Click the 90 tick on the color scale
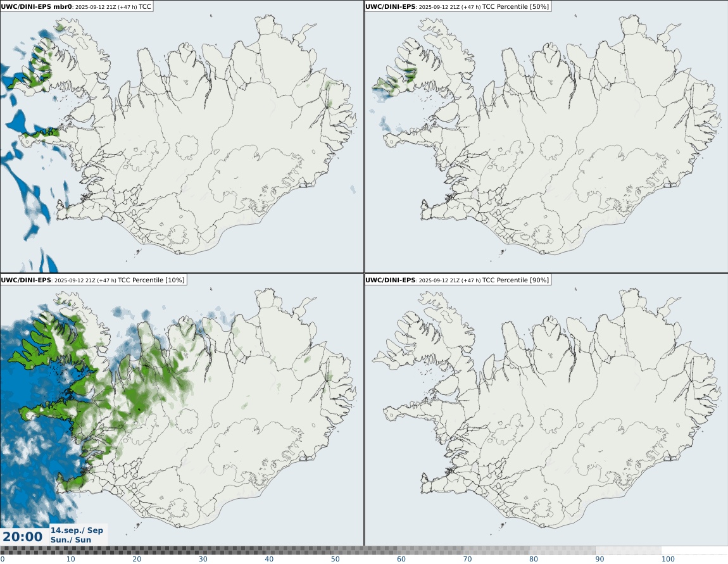Screen dimensions: 728x564 [x=600, y=559]
